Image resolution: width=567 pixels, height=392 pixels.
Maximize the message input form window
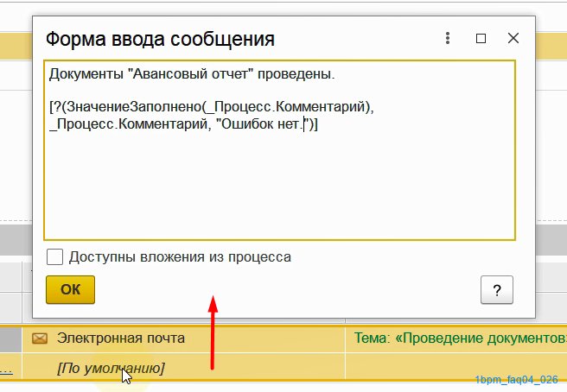(x=481, y=38)
